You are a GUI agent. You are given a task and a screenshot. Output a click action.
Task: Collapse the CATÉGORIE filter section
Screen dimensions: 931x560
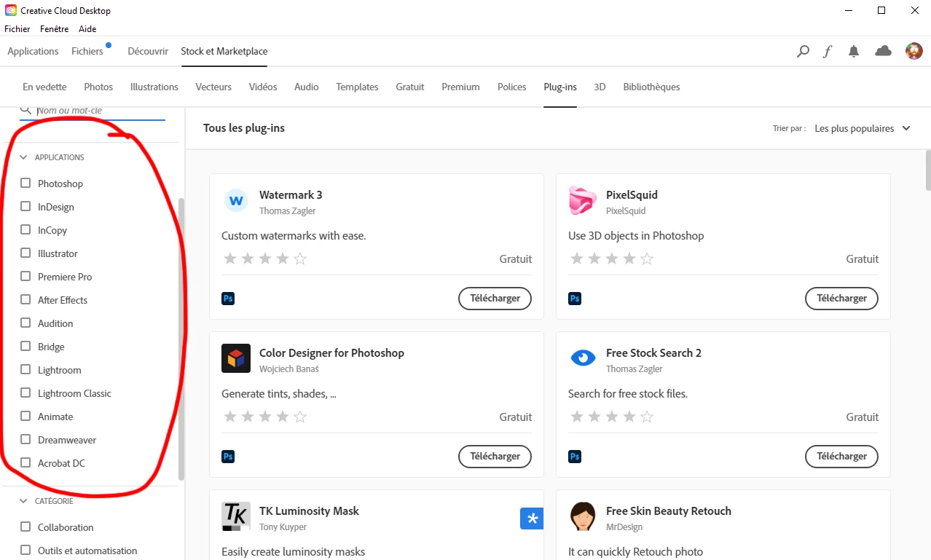point(23,501)
